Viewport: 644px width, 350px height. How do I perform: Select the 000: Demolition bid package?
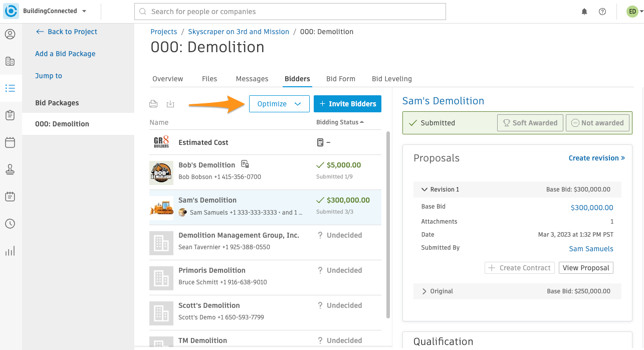(78, 124)
